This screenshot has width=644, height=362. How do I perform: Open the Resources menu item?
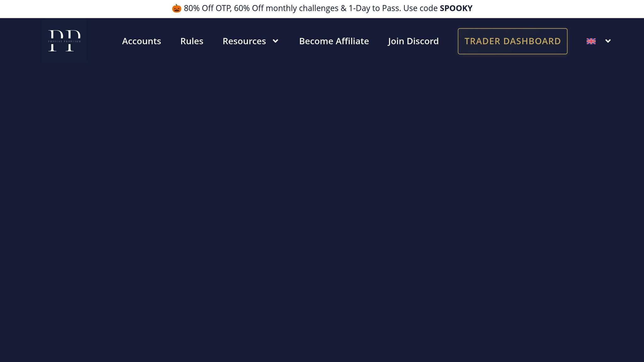point(244,41)
